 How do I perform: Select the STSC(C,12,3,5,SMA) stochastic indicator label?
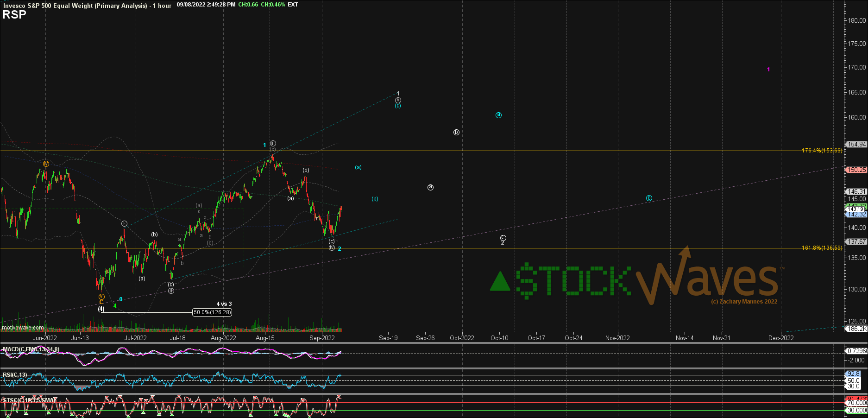click(29, 400)
